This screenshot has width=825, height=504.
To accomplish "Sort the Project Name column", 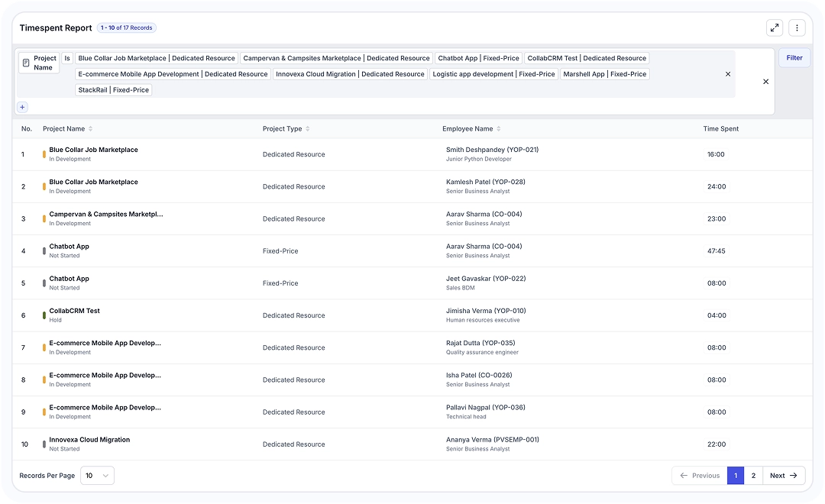I will 89,128.
